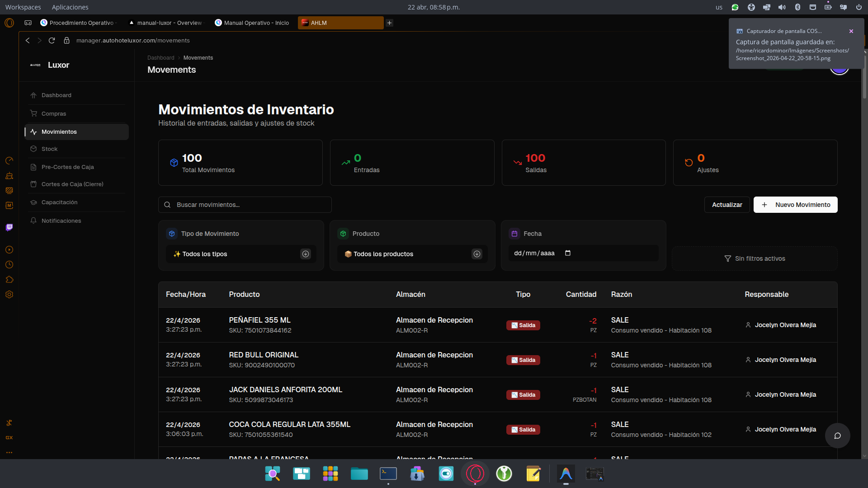The height and width of the screenshot is (488, 868).
Task: Expand the Tipo de Movimiento dropdown
Action: tap(241, 254)
